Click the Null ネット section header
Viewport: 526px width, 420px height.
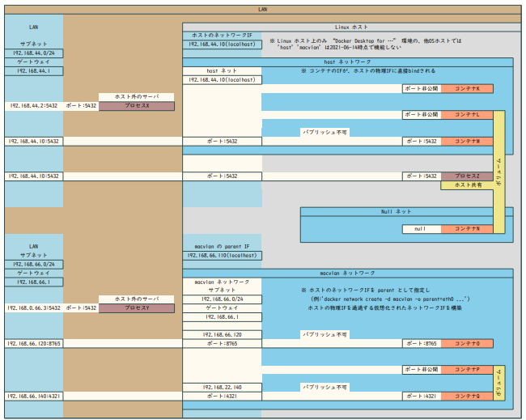coord(397,211)
